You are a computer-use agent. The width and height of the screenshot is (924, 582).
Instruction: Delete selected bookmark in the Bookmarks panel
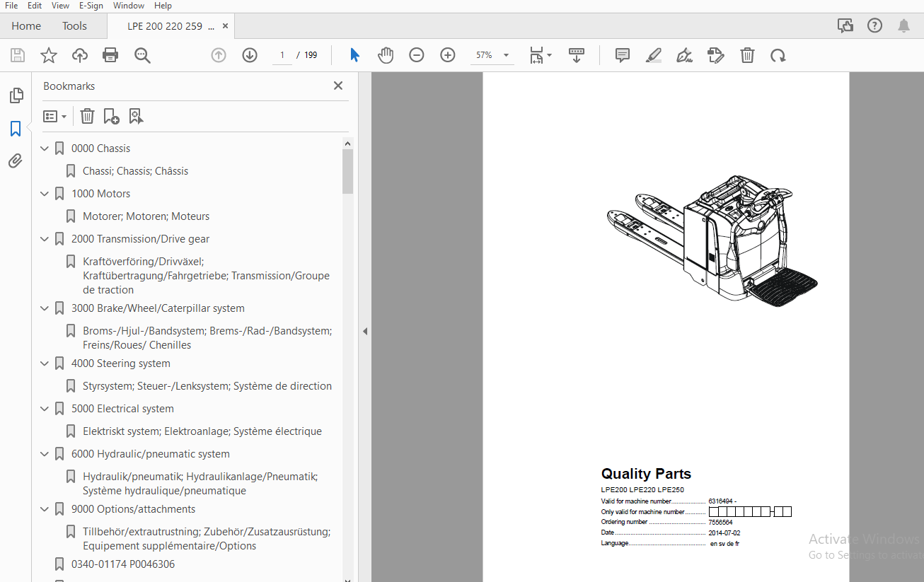point(87,116)
